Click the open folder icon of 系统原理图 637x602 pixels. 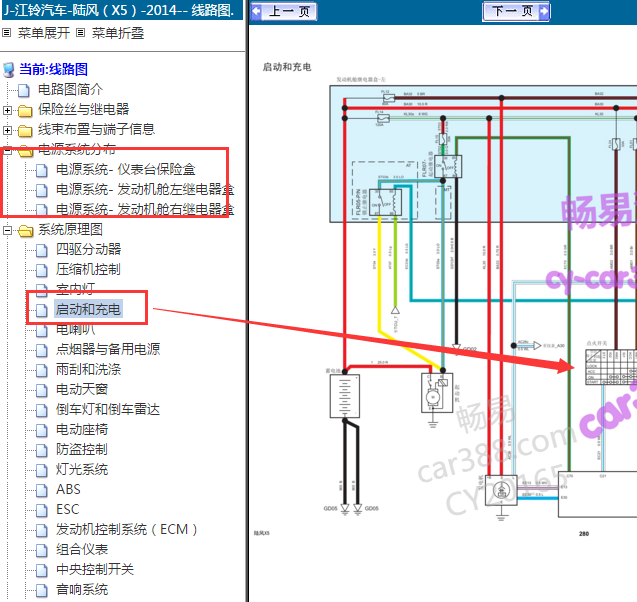click(x=25, y=231)
